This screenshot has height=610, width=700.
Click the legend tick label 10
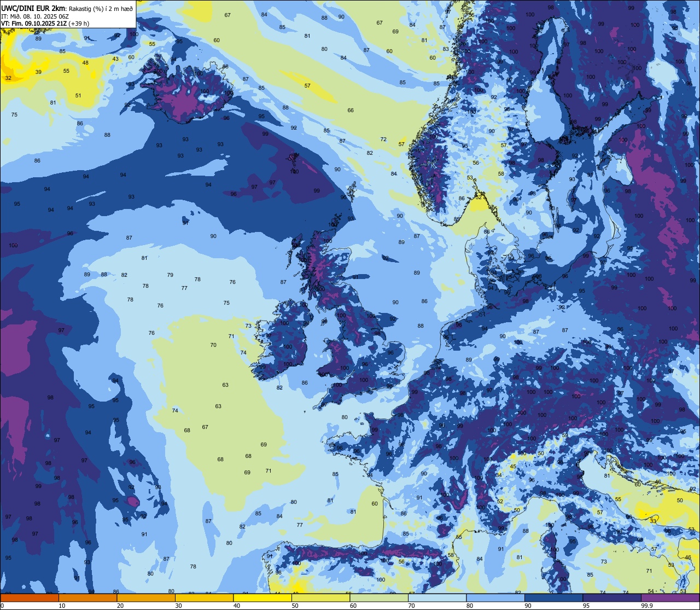coord(62,606)
